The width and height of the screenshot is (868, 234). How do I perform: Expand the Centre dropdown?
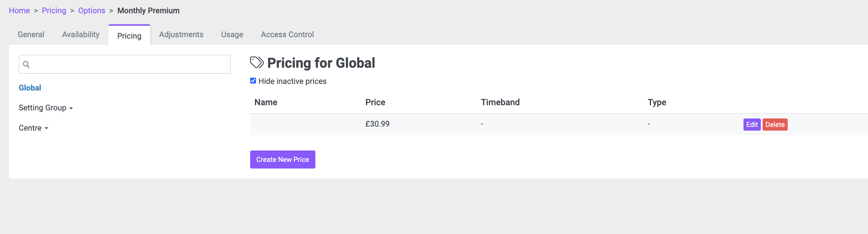(34, 128)
